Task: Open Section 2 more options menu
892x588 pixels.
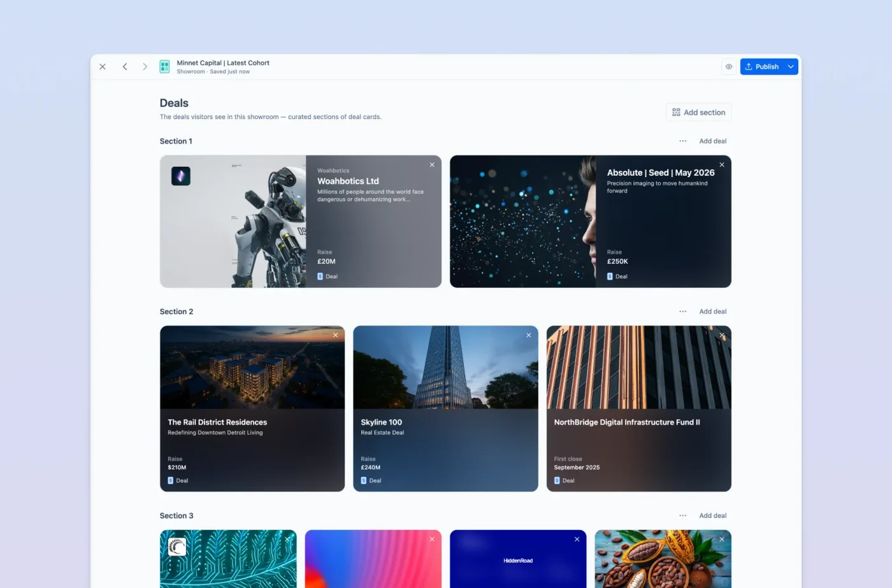Action: click(683, 312)
